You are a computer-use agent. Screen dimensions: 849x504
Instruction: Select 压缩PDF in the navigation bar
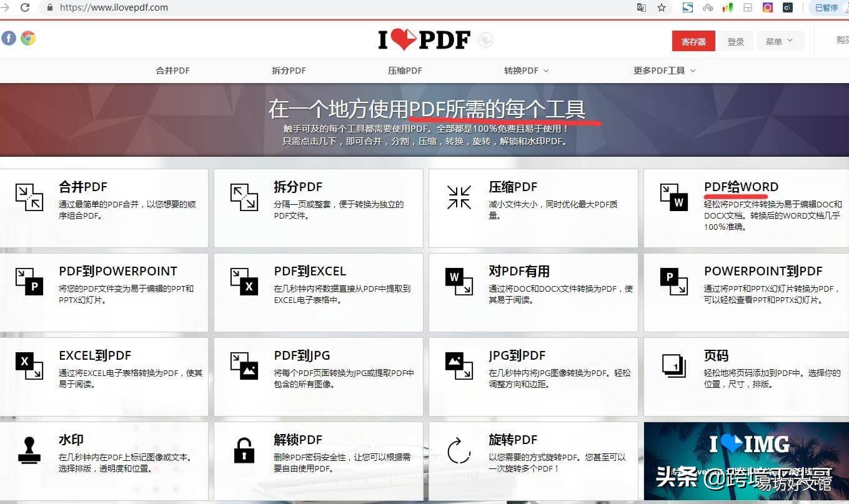pyautogui.click(x=405, y=71)
